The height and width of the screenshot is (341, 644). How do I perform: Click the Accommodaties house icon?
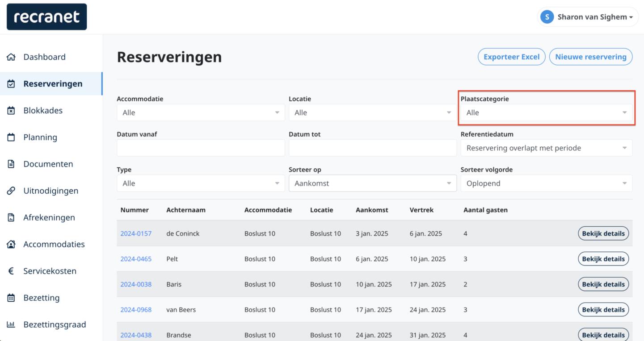click(x=12, y=245)
